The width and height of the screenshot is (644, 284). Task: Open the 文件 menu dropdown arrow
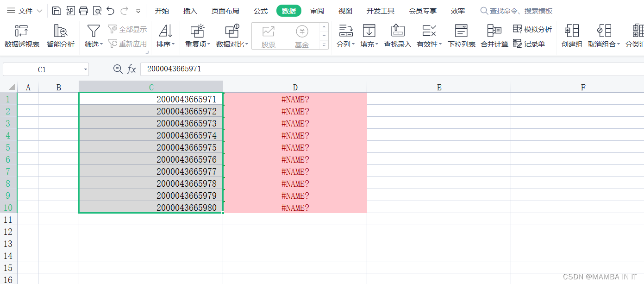pyautogui.click(x=39, y=11)
